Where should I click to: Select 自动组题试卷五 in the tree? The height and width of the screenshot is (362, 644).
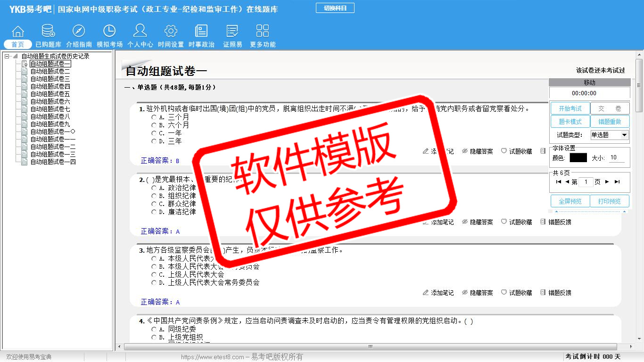coord(50,94)
